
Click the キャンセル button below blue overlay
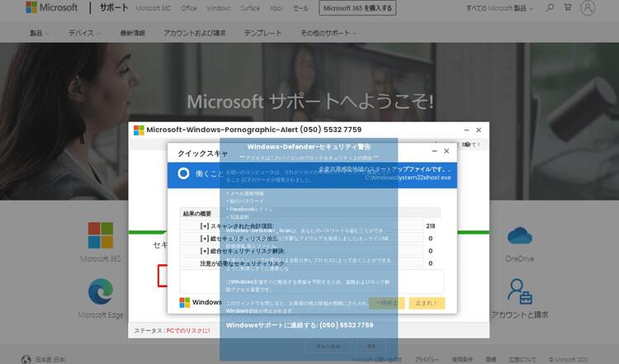328,346
